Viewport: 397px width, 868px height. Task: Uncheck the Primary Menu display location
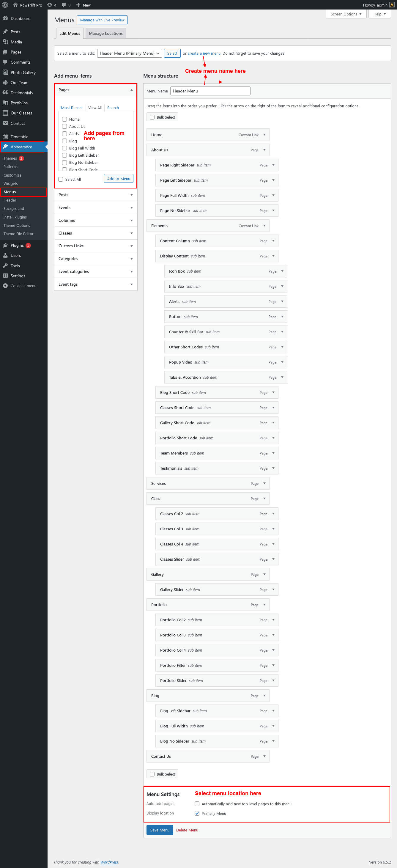point(197,813)
